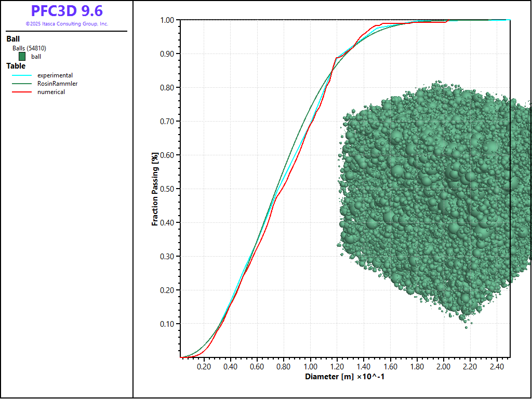Screen dimensions: 532x399
Task: Click the 0.20 tick label on x-axis
Action: coord(204,367)
